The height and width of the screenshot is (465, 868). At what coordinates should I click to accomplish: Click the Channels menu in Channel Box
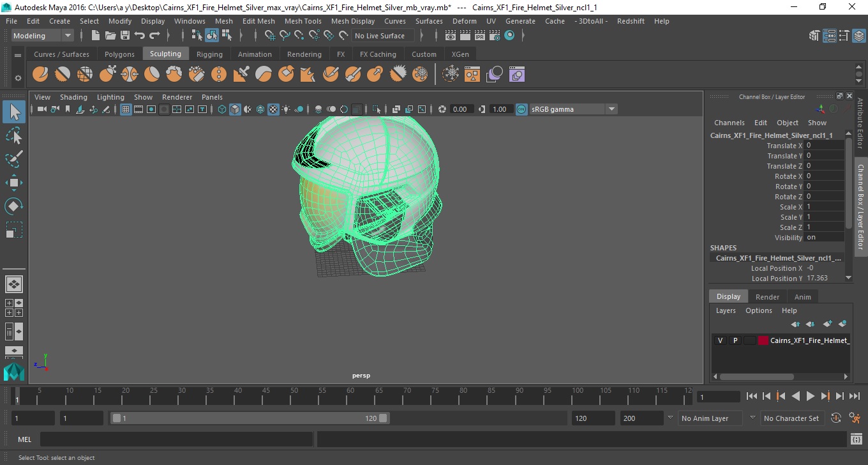(729, 123)
